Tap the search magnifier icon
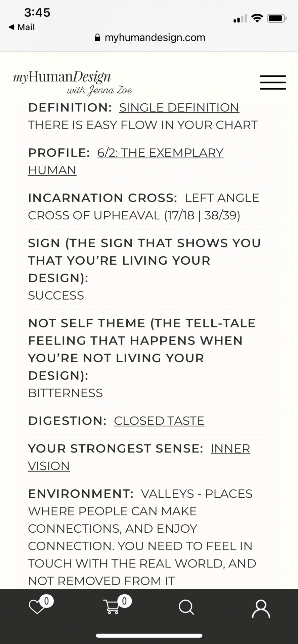The width and height of the screenshot is (298, 644). 186,607
